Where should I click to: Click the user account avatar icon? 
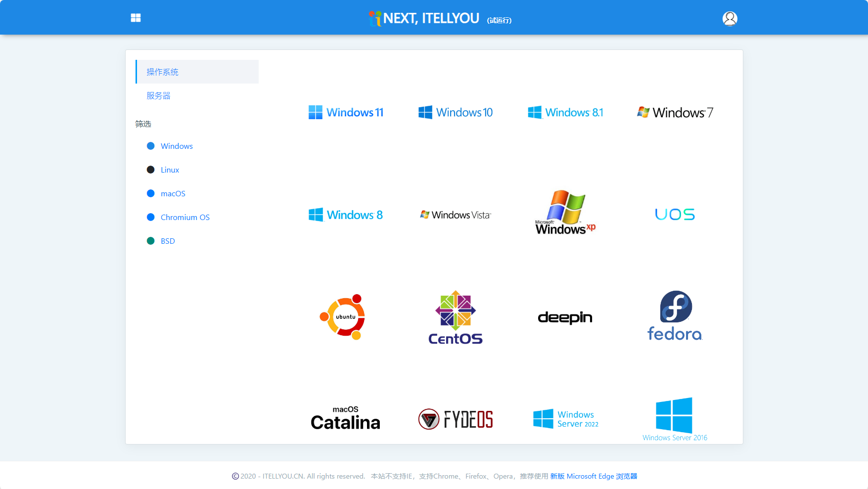(730, 18)
